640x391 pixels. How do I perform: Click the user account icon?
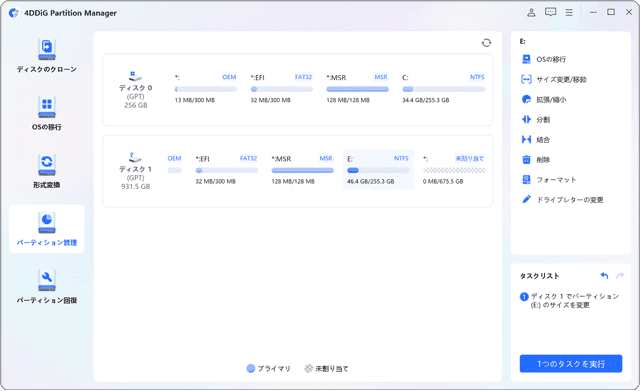tap(531, 13)
